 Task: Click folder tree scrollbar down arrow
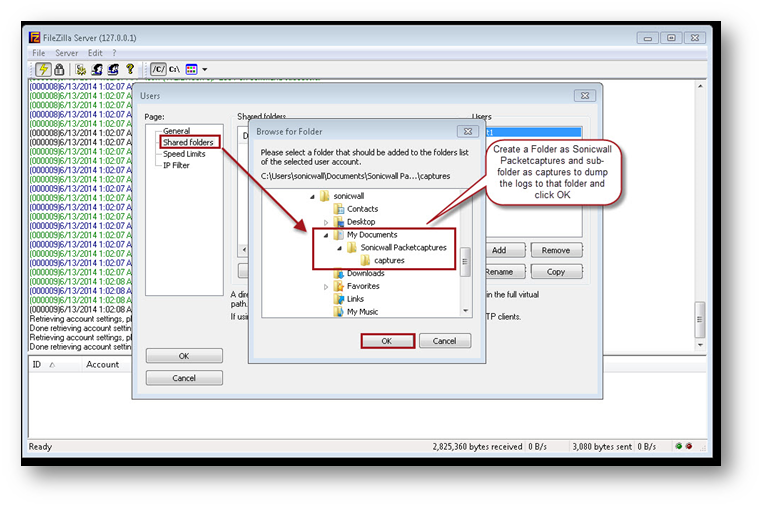coord(465,311)
